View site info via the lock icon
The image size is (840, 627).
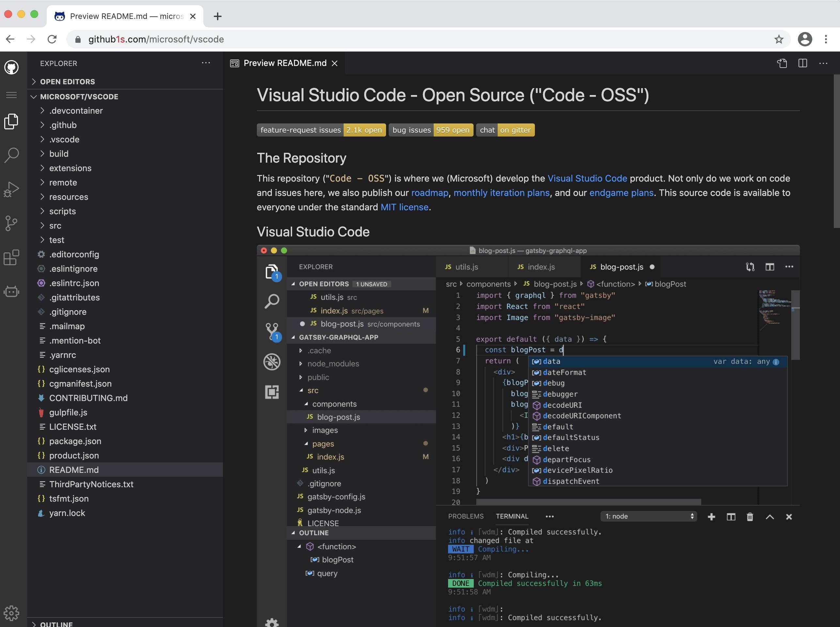point(78,40)
